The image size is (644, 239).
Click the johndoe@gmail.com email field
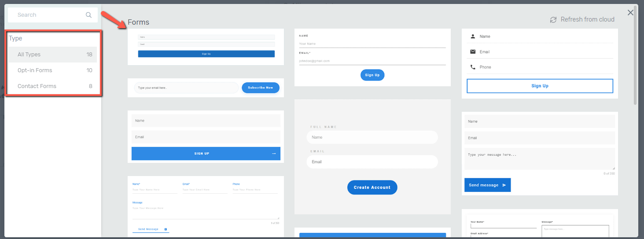[x=372, y=61]
